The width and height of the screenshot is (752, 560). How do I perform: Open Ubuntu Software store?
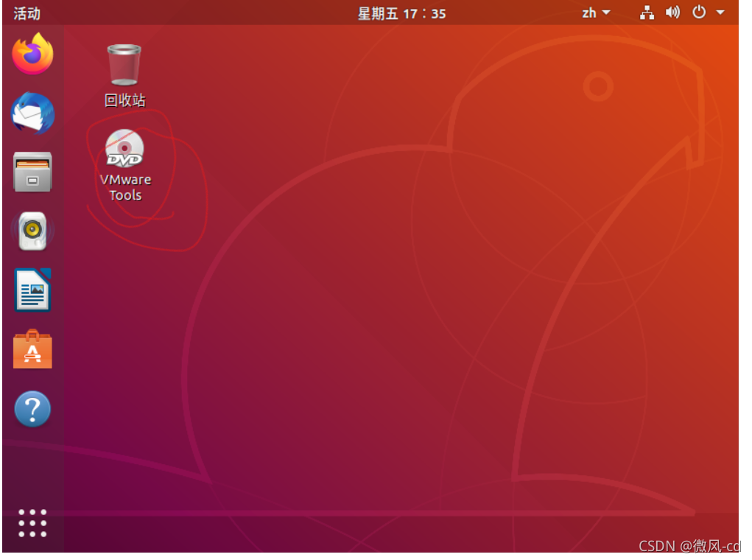pyautogui.click(x=32, y=349)
